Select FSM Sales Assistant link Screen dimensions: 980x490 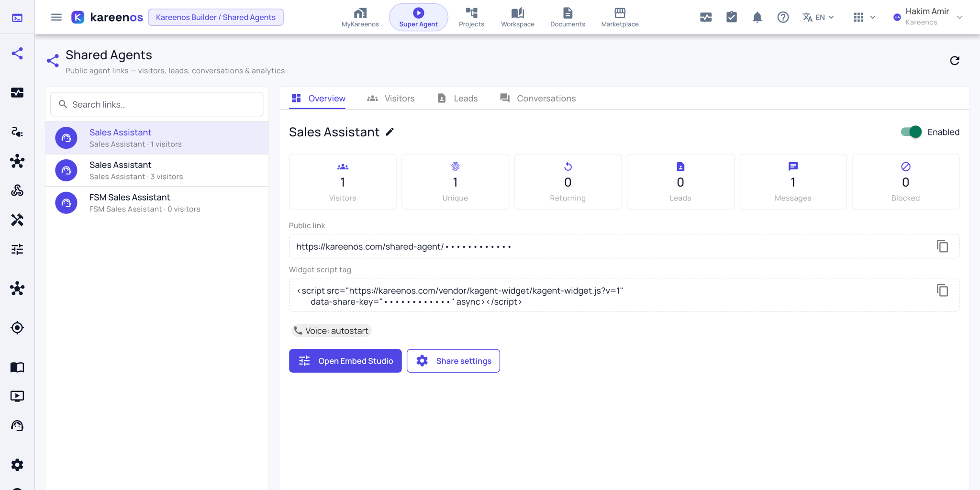pos(157,203)
